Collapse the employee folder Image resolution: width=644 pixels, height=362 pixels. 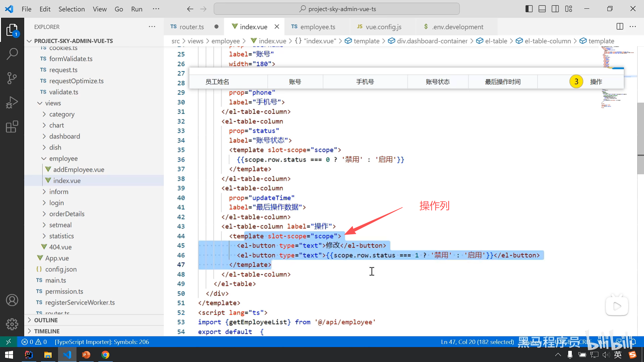[63, 158]
